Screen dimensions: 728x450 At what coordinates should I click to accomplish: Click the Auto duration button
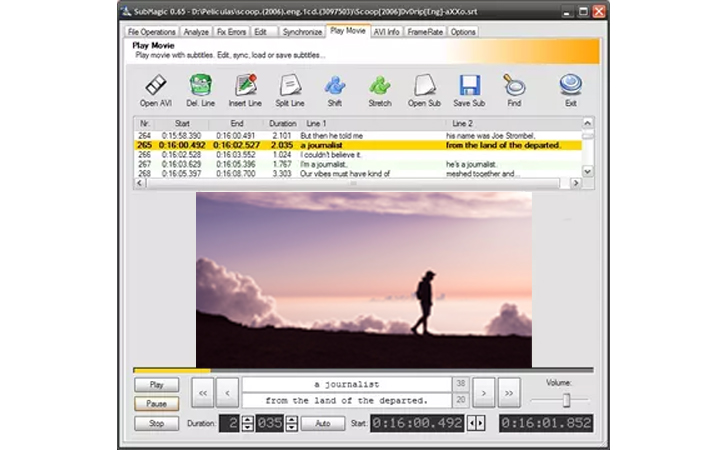pos(323,423)
